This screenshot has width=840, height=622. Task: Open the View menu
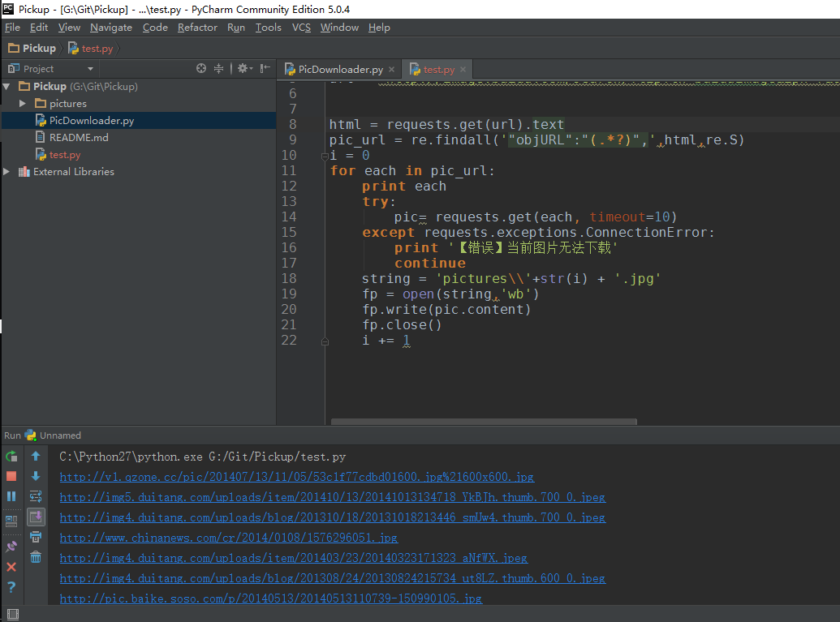(69, 28)
